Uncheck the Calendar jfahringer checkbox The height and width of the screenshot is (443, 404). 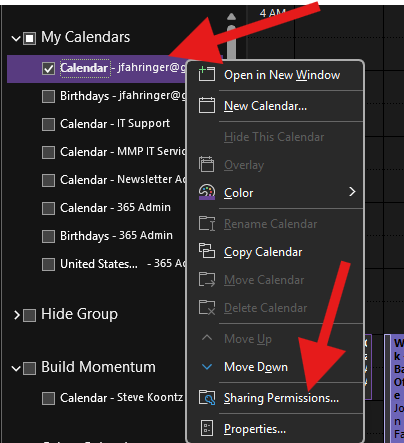49,69
